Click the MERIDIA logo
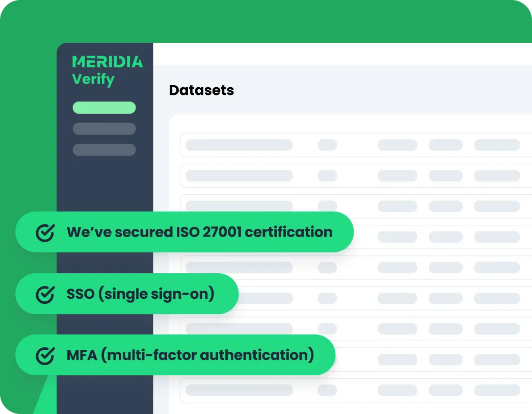 pos(107,61)
